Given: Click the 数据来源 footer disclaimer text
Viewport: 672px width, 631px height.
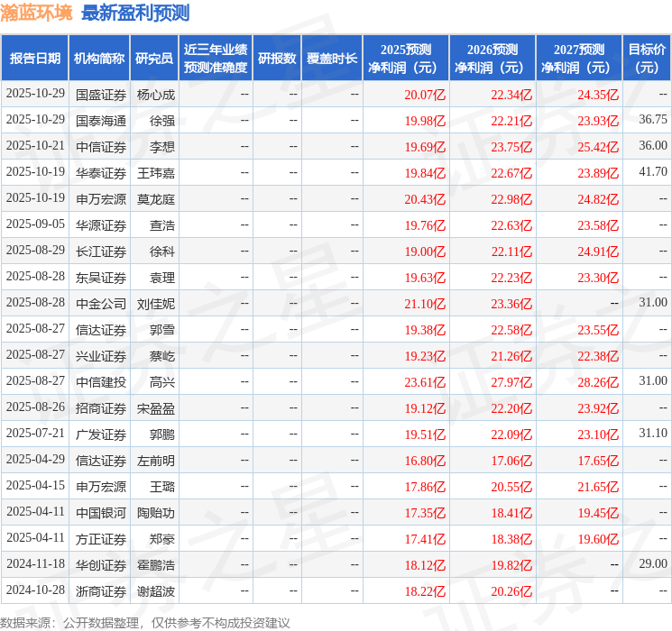Looking at the screenshot, I should point(145,622).
